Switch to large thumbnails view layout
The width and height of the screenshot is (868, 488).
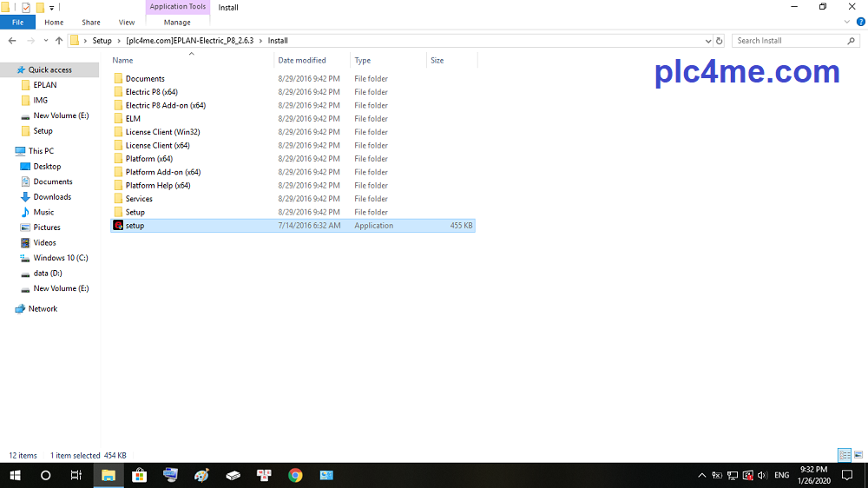tap(858, 455)
